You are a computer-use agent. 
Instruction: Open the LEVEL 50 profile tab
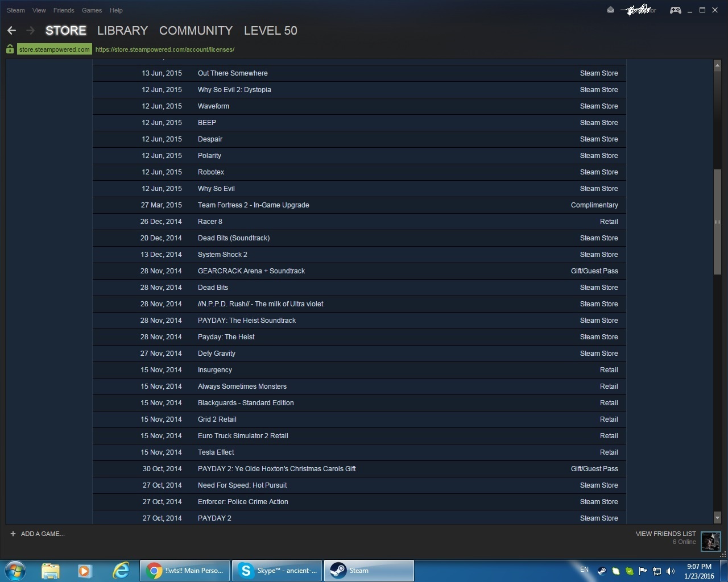[x=271, y=31]
